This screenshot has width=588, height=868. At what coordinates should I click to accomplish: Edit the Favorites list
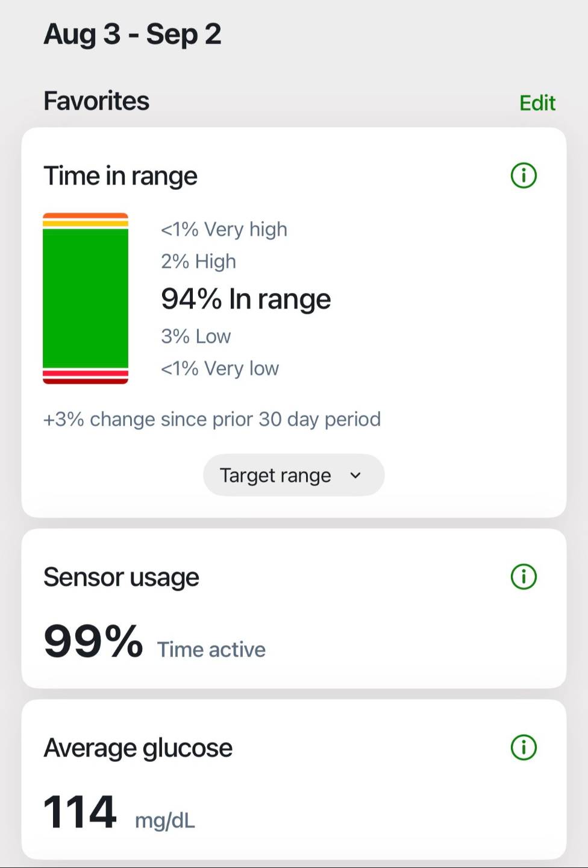tap(537, 102)
